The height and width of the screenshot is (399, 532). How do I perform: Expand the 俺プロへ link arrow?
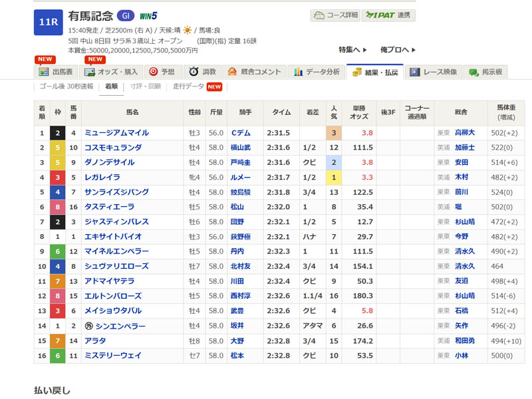click(x=398, y=50)
